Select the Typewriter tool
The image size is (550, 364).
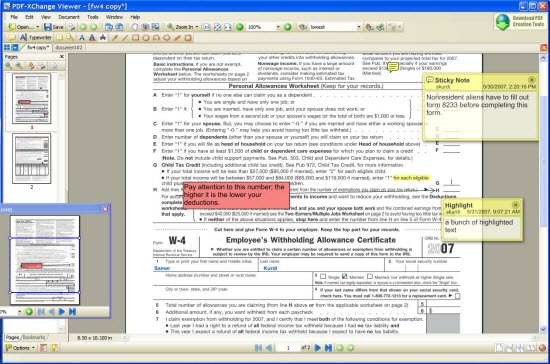click(35, 38)
